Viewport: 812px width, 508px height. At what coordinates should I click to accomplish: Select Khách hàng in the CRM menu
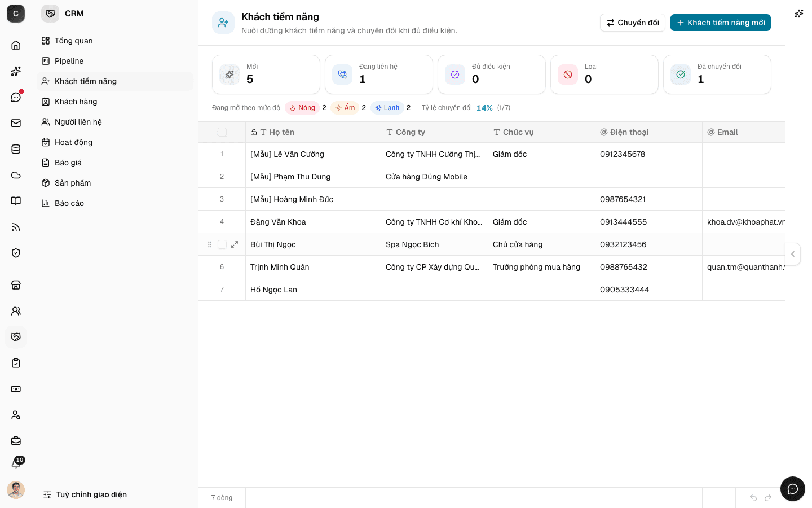(115, 102)
